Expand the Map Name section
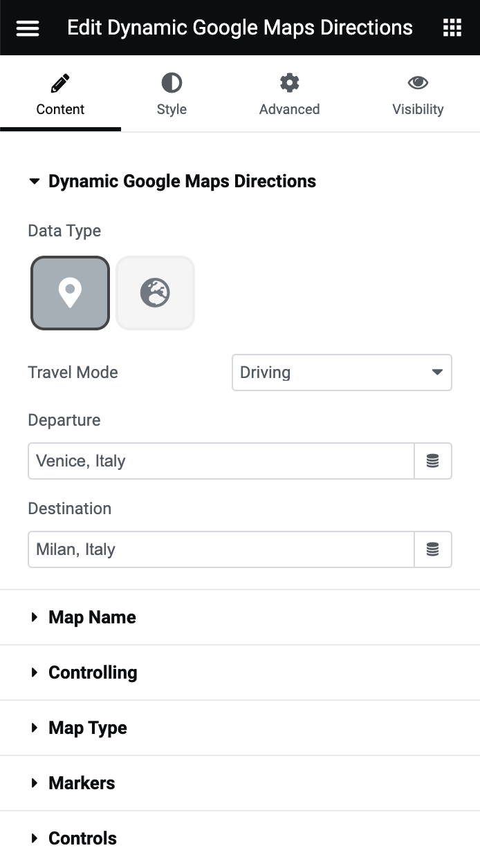This screenshot has width=480, height=868. tap(92, 617)
